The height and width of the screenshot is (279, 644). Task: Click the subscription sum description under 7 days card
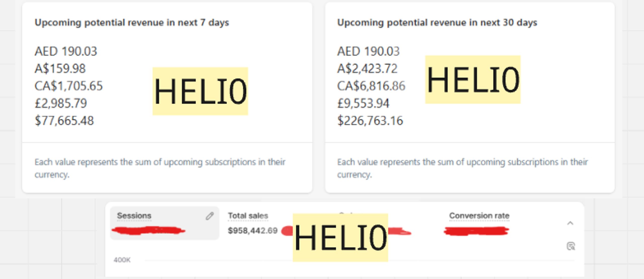coord(160,168)
